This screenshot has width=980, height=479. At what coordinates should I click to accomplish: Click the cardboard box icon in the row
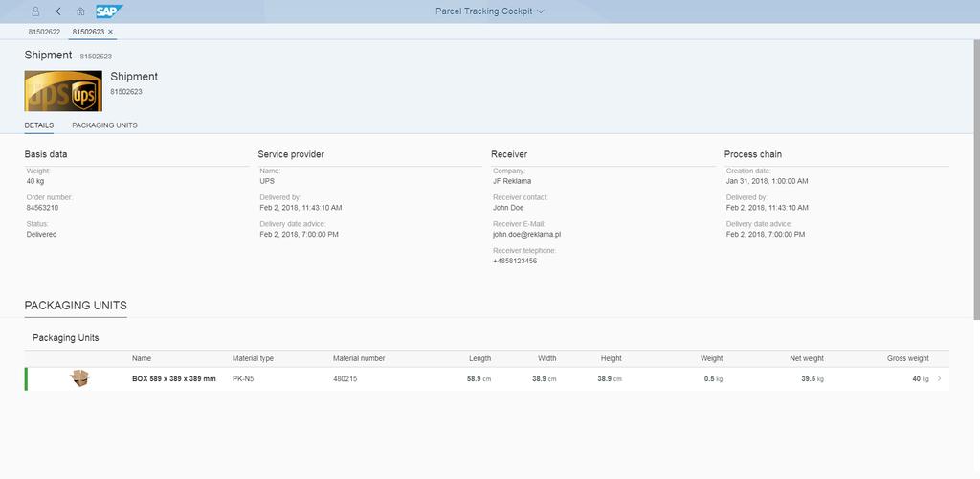(79, 377)
